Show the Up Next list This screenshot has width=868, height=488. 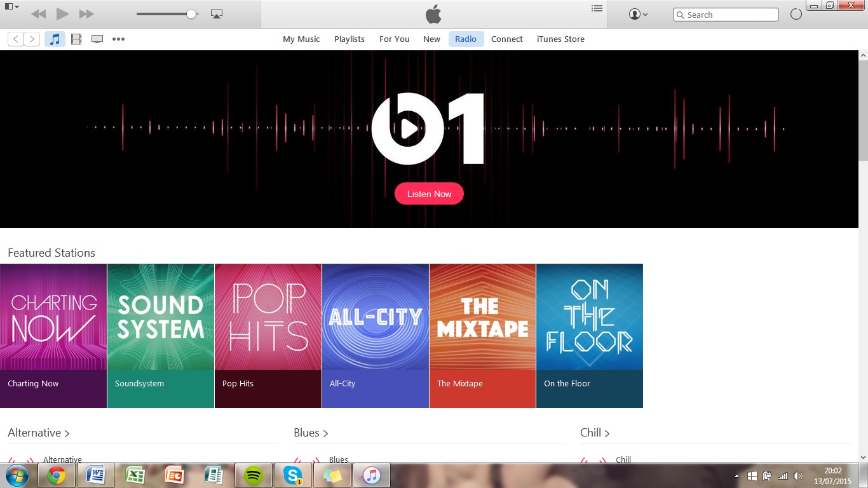597,8
